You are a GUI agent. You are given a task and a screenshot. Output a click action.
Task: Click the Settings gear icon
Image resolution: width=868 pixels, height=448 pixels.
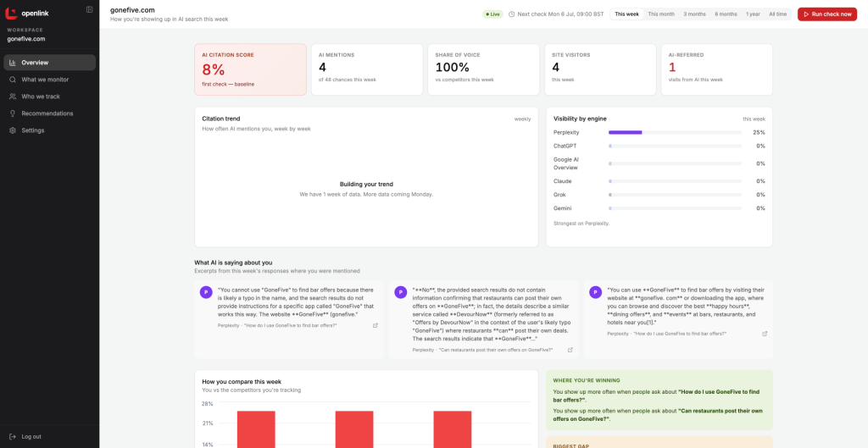(x=12, y=130)
